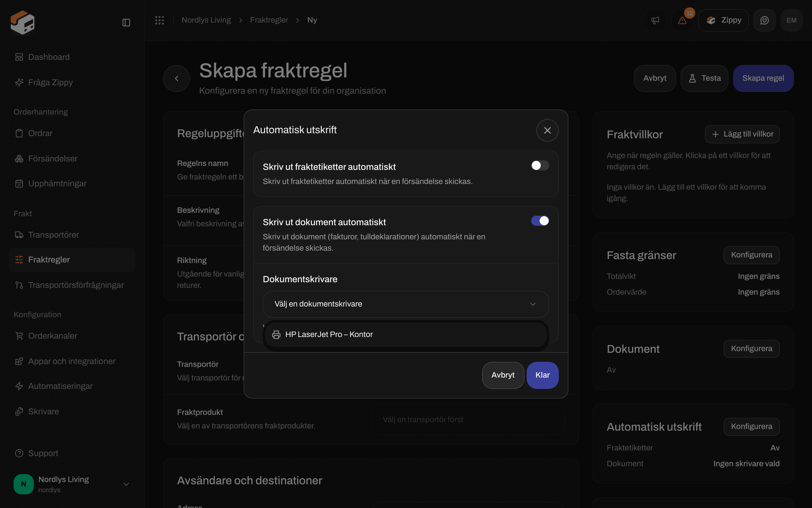Click the Skapa regel button
Image resolution: width=812 pixels, height=508 pixels.
pyautogui.click(x=763, y=78)
